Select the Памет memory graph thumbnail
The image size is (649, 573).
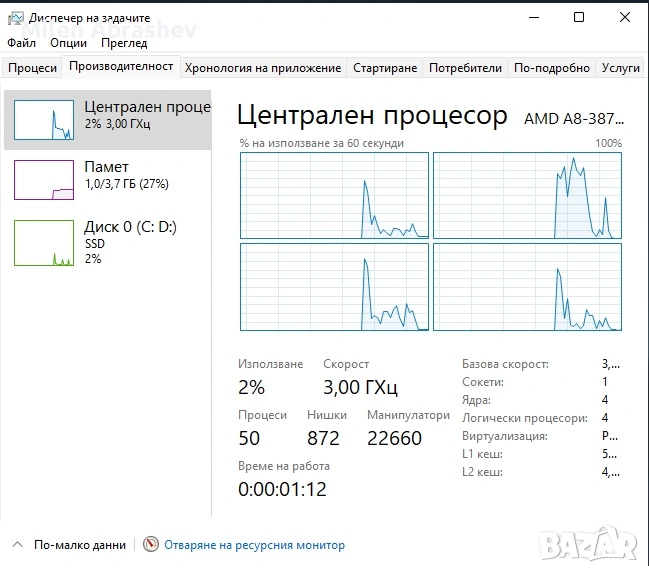coord(44,180)
